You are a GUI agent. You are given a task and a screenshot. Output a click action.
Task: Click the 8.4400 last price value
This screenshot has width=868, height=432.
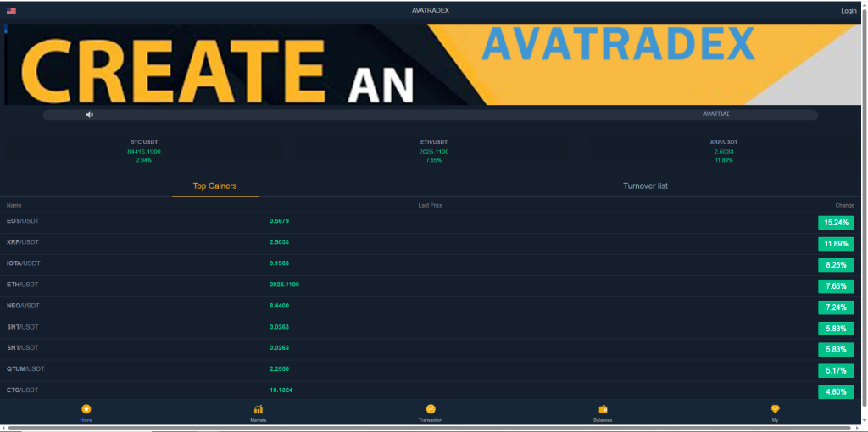click(279, 305)
